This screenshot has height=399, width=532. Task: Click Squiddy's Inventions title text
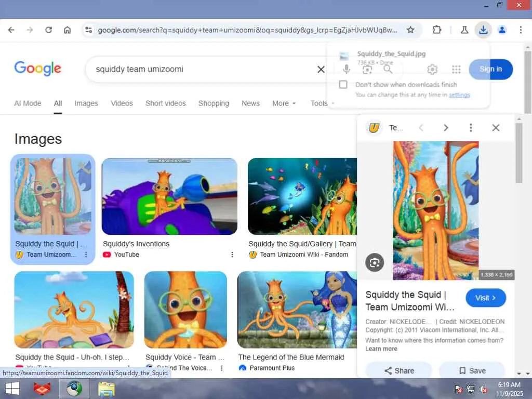click(x=136, y=244)
